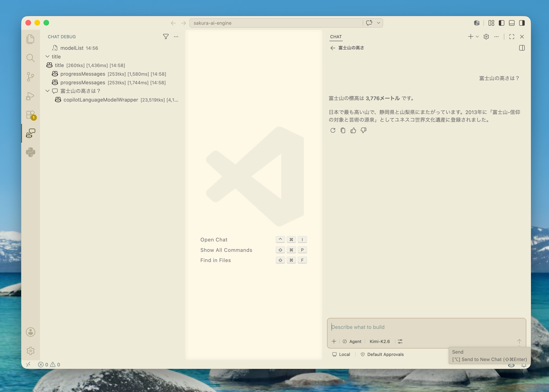
Task: Configure tools in chat input
Action: point(400,341)
